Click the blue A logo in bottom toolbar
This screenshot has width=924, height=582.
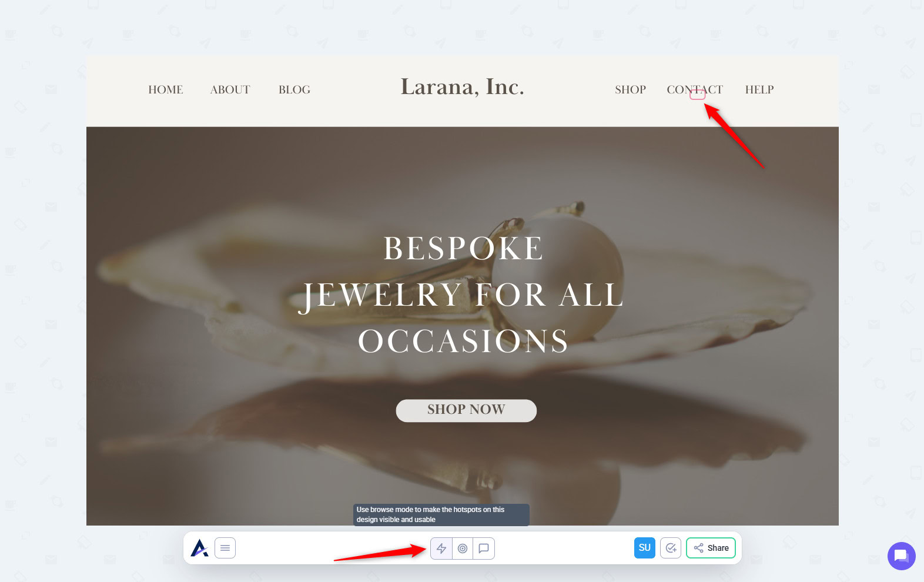[199, 548]
